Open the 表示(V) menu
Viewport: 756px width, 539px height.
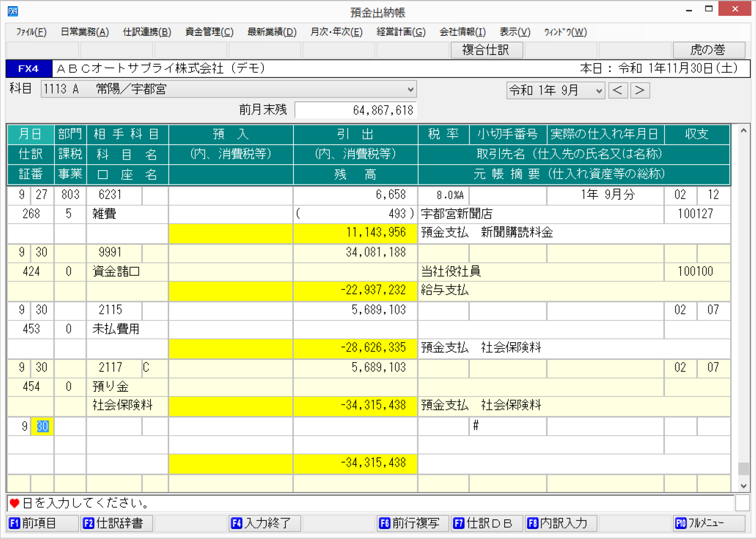pos(515,32)
